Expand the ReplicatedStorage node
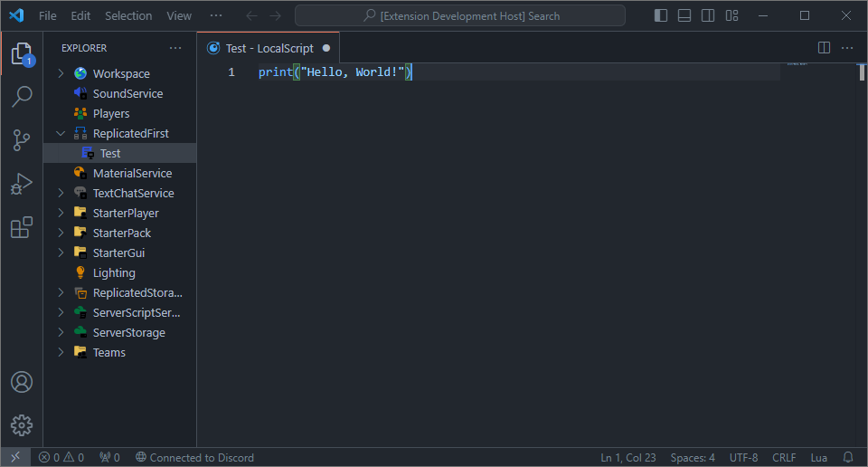Screen dimensions: 868x467 61,292
